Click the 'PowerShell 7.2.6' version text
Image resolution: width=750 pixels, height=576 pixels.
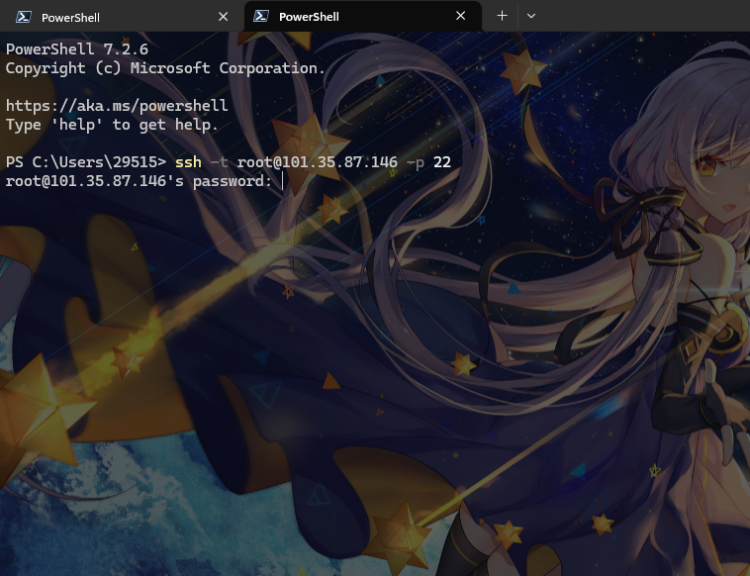[x=77, y=49]
